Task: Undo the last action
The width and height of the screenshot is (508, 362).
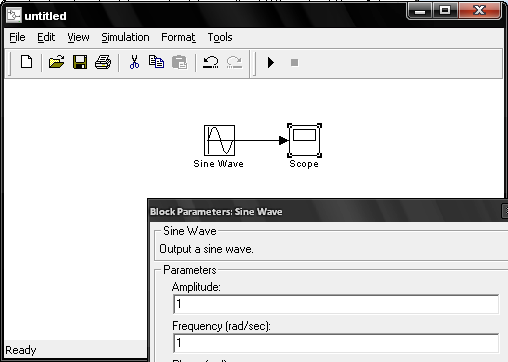Action: 211,62
